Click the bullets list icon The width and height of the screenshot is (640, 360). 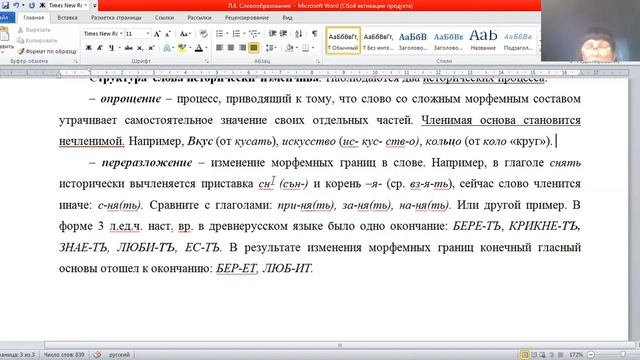pos(220,33)
